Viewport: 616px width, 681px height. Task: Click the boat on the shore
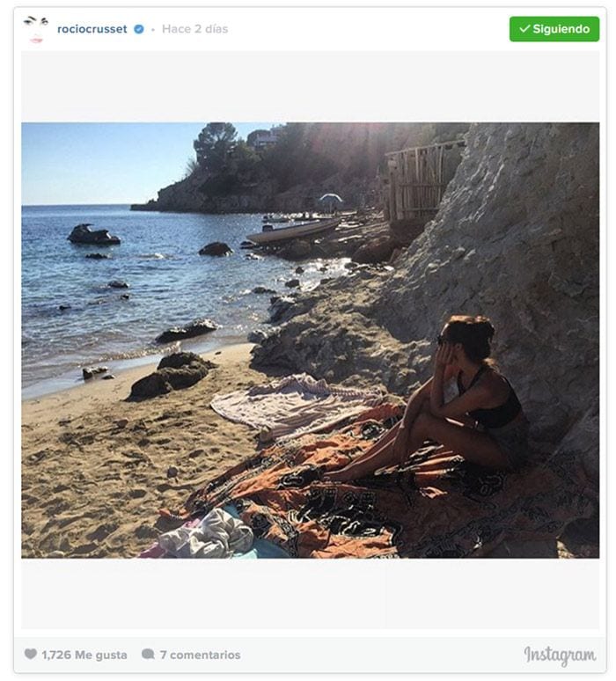(293, 231)
